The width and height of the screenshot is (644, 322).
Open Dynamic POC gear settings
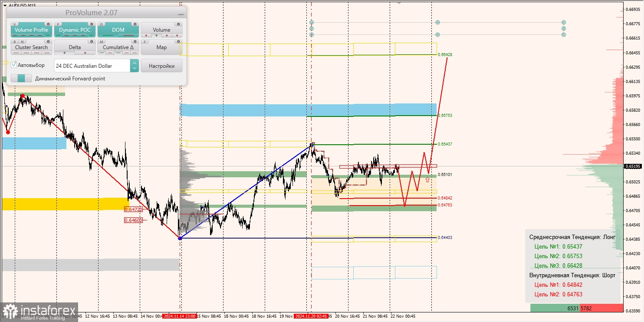tap(92, 24)
